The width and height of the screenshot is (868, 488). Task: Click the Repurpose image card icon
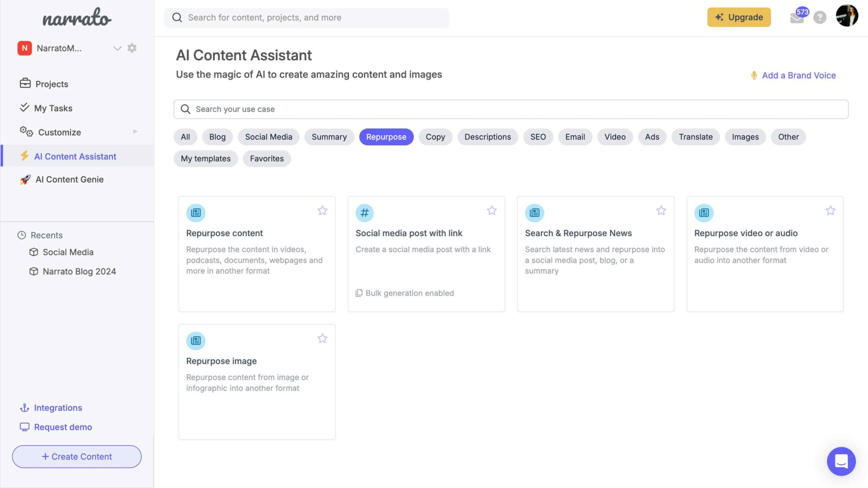click(196, 341)
